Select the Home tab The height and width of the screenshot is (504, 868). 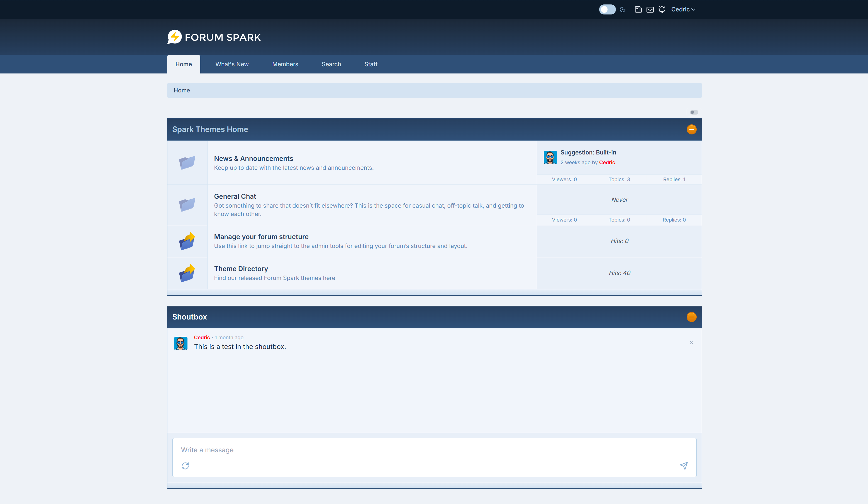coord(184,64)
